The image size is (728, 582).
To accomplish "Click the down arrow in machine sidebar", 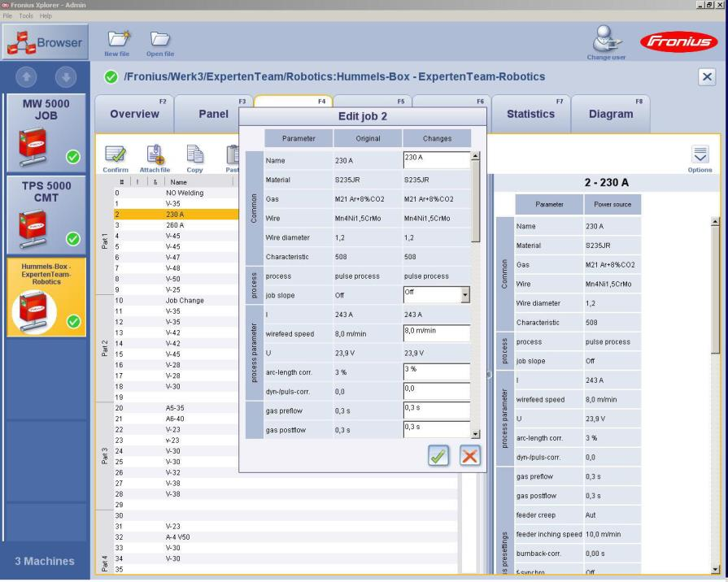I will [66, 77].
